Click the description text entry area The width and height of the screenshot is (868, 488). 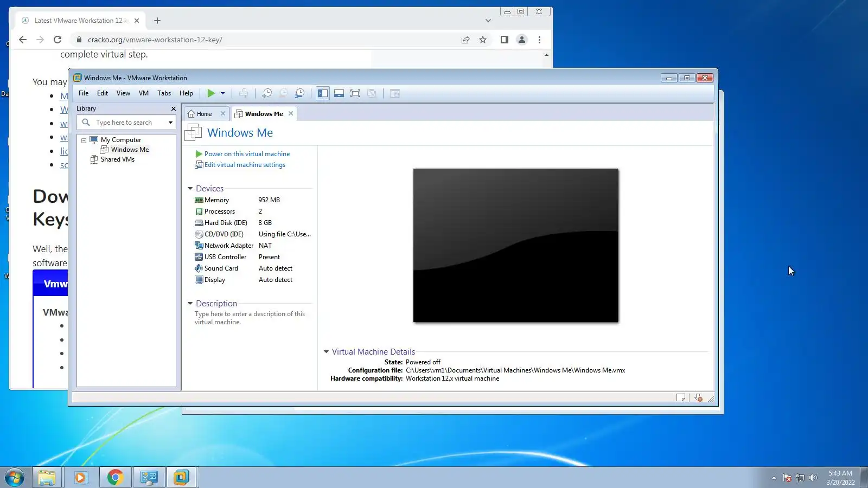pyautogui.click(x=250, y=318)
